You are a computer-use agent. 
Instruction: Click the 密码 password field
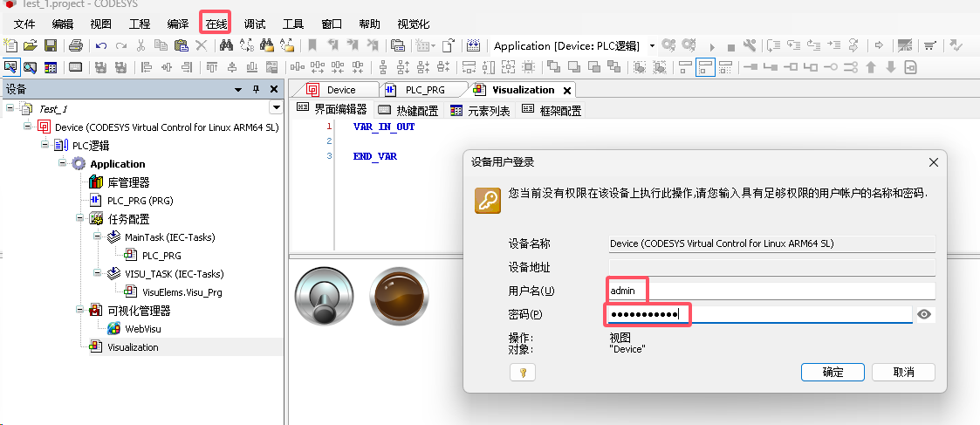click(761, 314)
